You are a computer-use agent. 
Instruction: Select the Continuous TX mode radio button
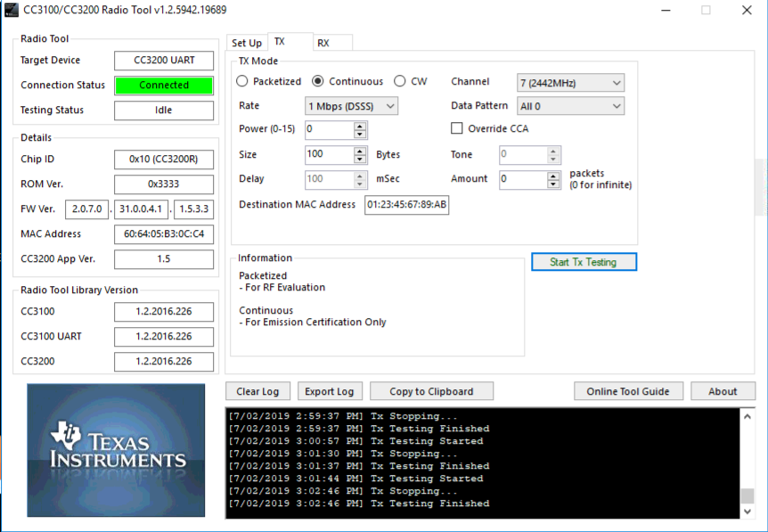click(x=318, y=81)
